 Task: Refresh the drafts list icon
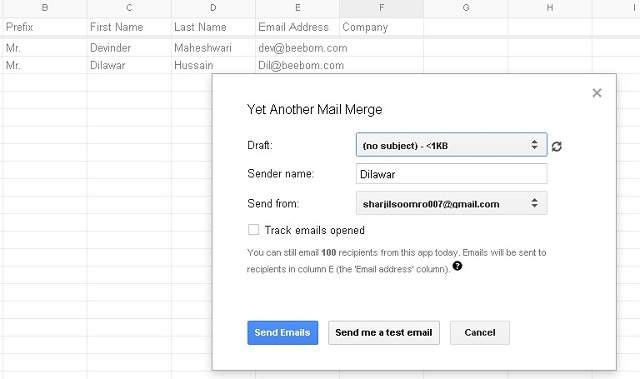tap(557, 146)
